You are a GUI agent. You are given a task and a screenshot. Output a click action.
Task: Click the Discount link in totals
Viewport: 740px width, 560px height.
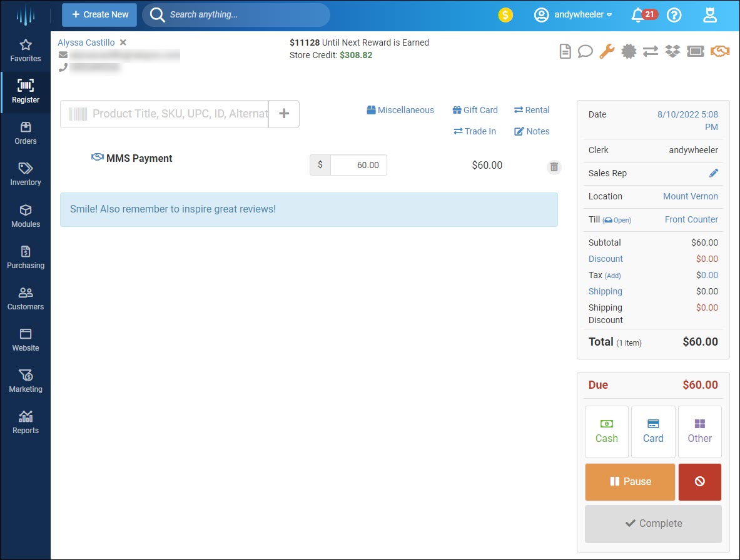coord(606,259)
